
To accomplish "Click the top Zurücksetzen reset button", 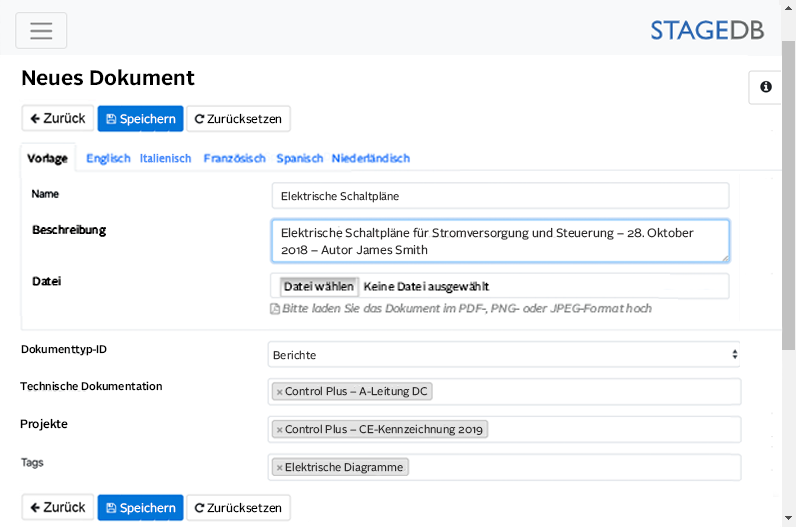I will 238,119.
